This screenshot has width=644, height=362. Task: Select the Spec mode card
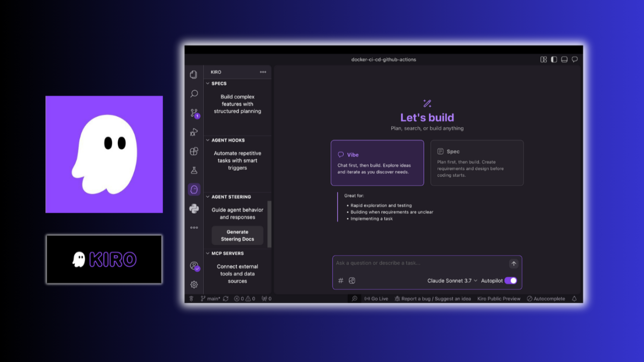pos(477,163)
